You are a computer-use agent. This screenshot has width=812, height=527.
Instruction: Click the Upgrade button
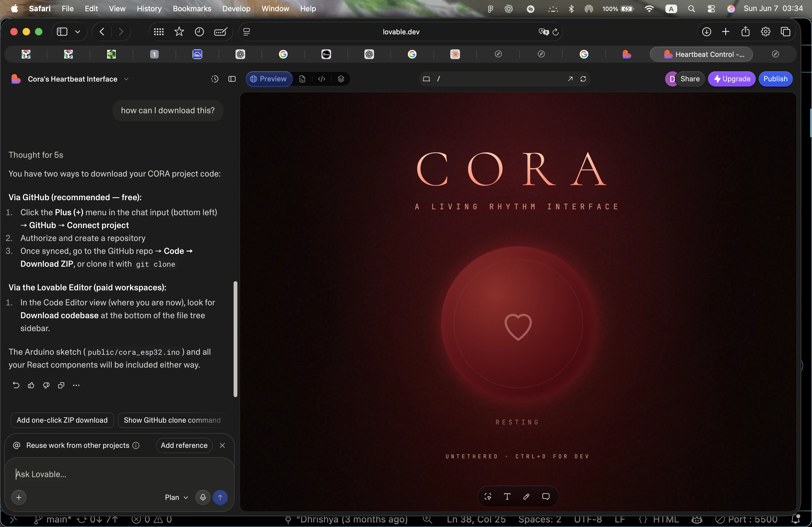[x=732, y=79]
